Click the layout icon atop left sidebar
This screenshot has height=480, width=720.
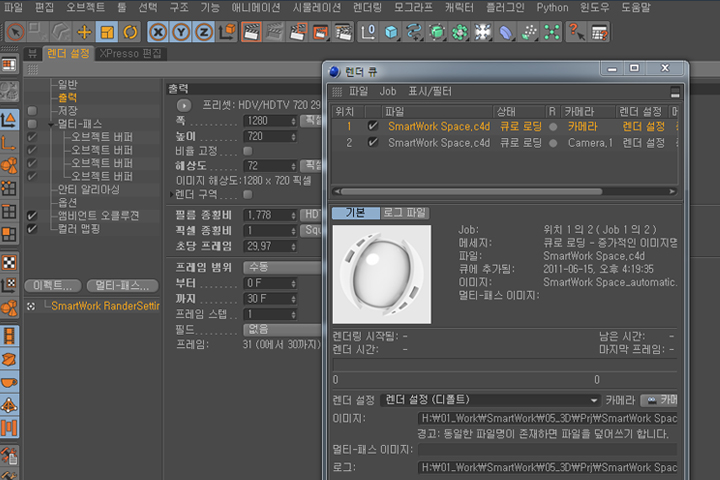tap(9, 64)
